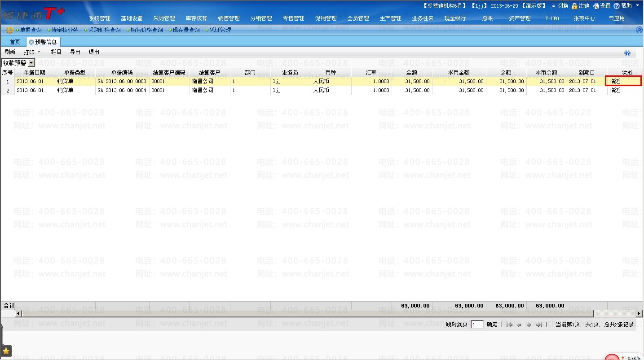Select document code SA-2013-06-00-0003
Image resolution: width=644 pixels, height=360 pixels.
tap(122, 81)
